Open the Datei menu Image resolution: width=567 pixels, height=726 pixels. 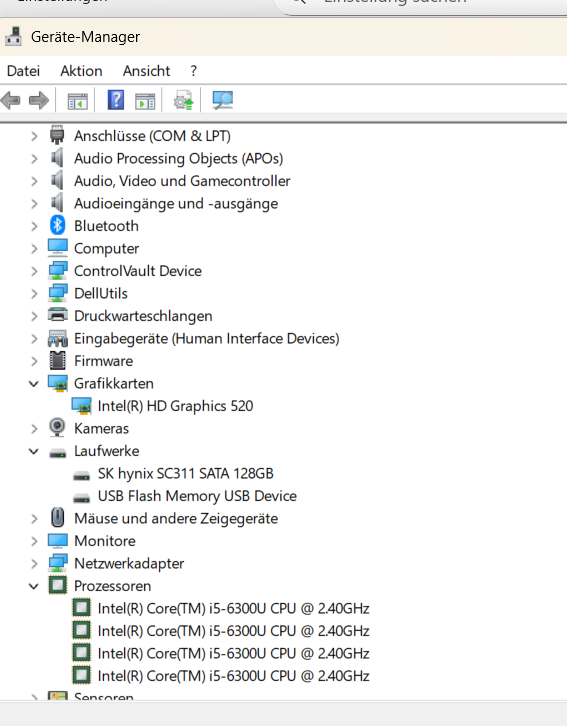(x=24, y=71)
